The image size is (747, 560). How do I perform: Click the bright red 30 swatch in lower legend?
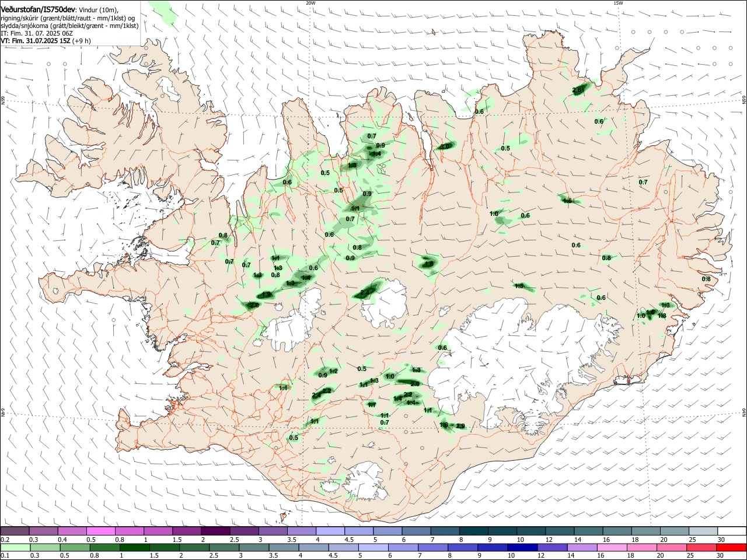[731, 548]
